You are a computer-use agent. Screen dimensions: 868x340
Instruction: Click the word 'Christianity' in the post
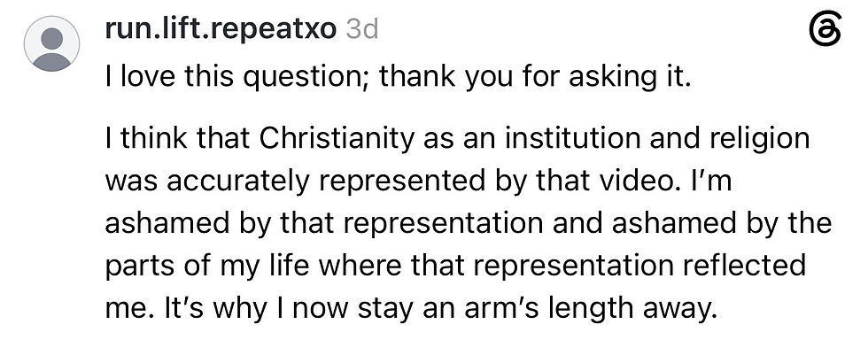point(336,140)
